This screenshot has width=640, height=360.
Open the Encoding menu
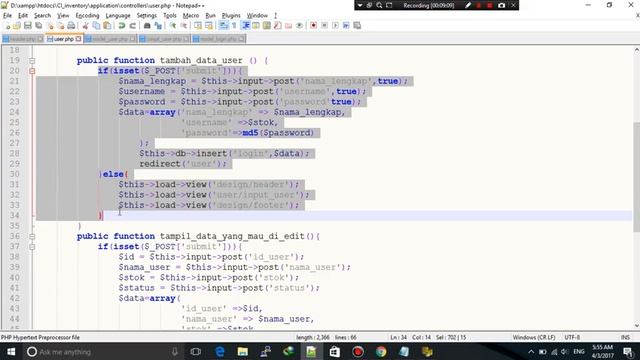coord(87,16)
